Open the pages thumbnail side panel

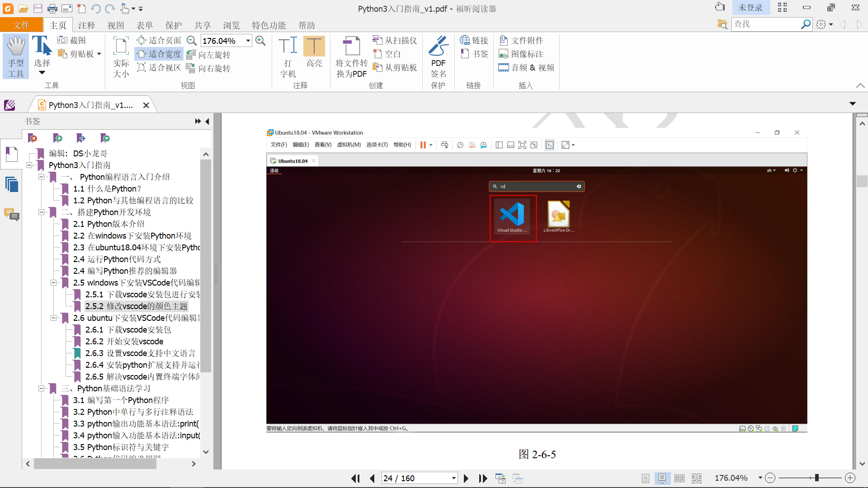(x=12, y=184)
